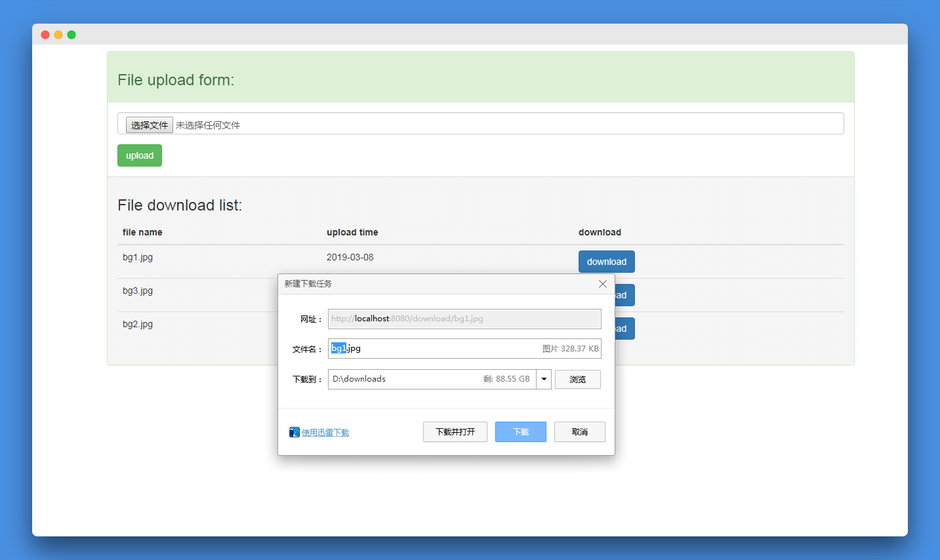Click the bg2.jpg file name cell
Image resolution: width=940 pixels, height=560 pixels.
click(x=138, y=324)
